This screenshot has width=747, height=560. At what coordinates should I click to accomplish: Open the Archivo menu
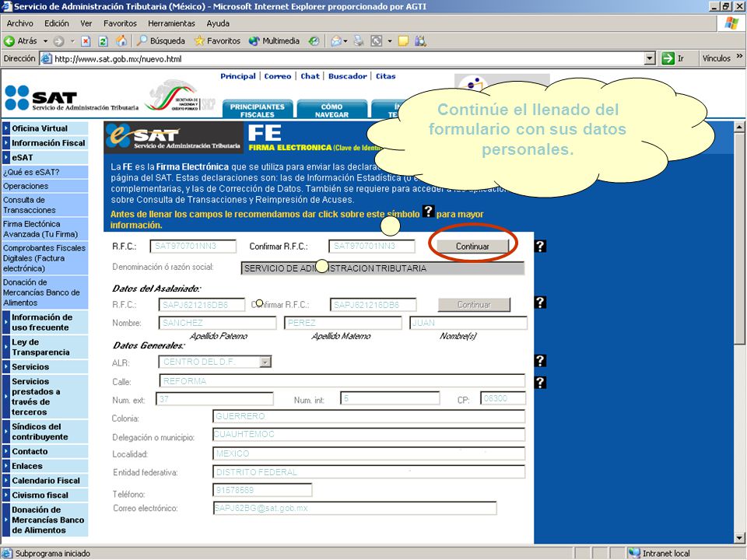(20, 23)
